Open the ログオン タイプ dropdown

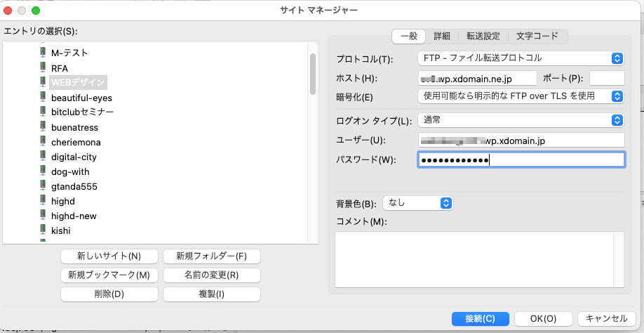520,120
